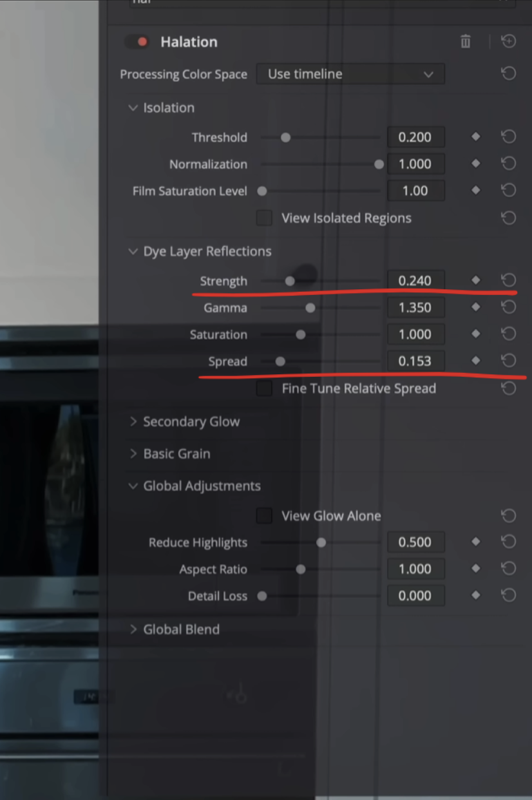Add keyframe for Threshold
Viewport: 532px width, 800px height.
pyautogui.click(x=476, y=137)
